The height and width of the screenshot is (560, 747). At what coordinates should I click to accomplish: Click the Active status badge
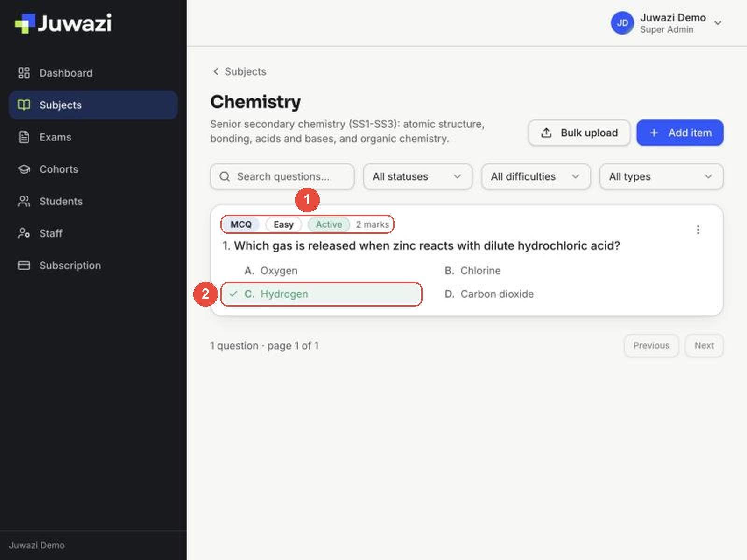[x=329, y=224]
